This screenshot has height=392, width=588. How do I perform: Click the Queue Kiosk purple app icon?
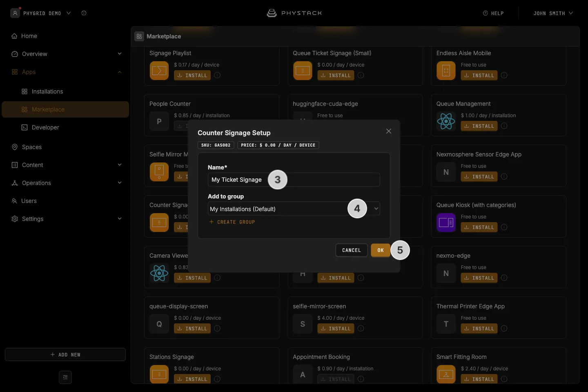(x=446, y=223)
